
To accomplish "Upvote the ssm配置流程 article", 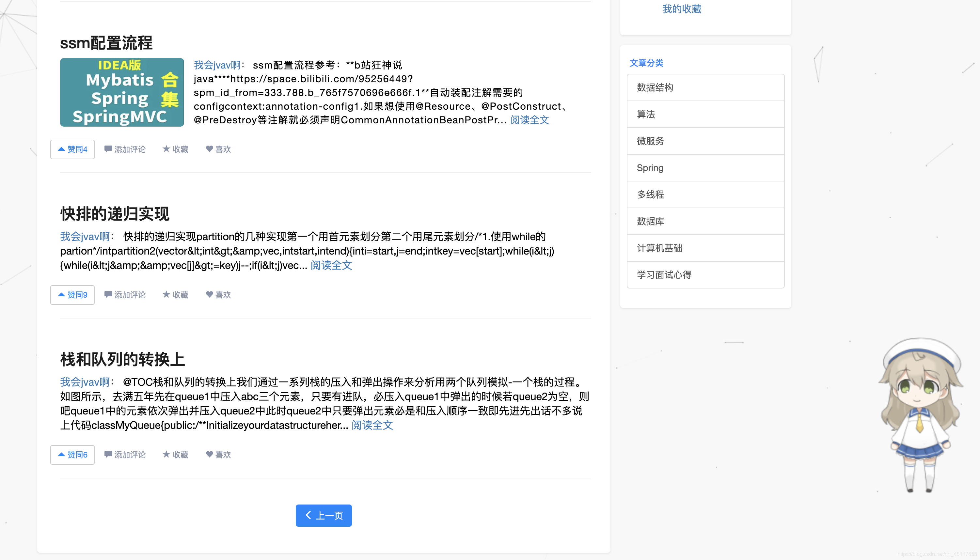I will (x=72, y=149).
